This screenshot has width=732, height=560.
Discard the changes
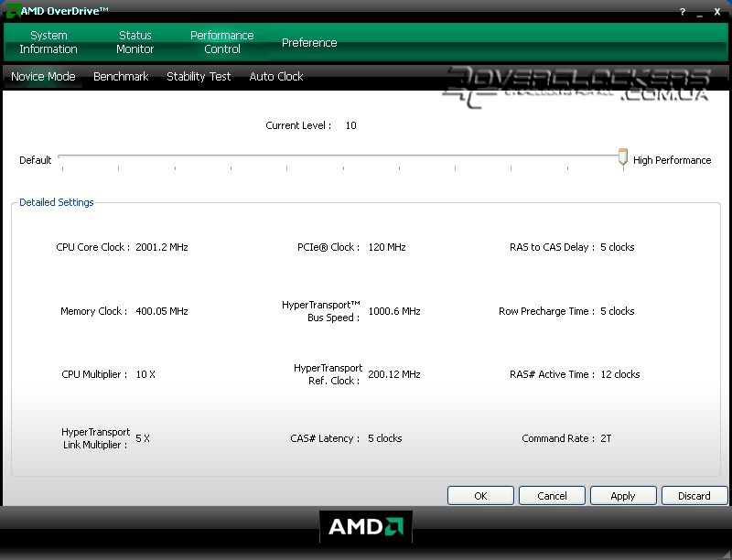tap(694, 496)
